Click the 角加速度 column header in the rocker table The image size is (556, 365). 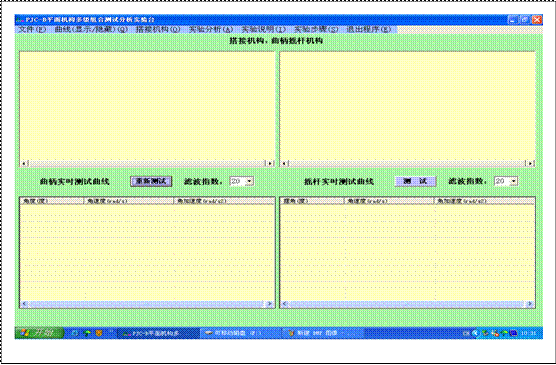pyautogui.click(x=484, y=201)
